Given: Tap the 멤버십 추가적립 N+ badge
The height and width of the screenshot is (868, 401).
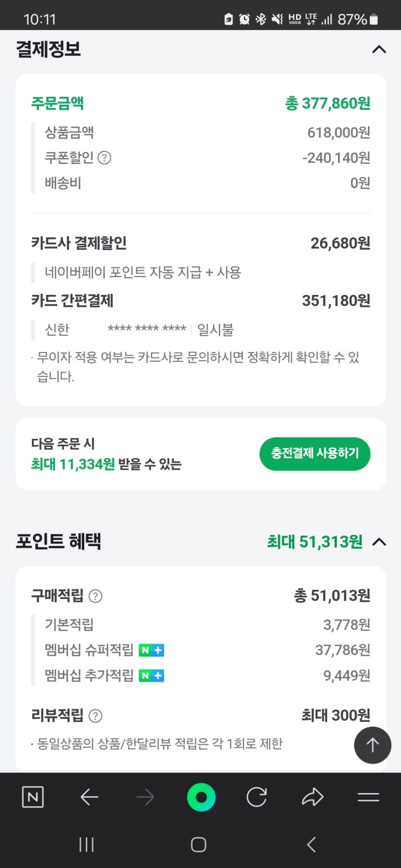Looking at the screenshot, I should 151,676.
